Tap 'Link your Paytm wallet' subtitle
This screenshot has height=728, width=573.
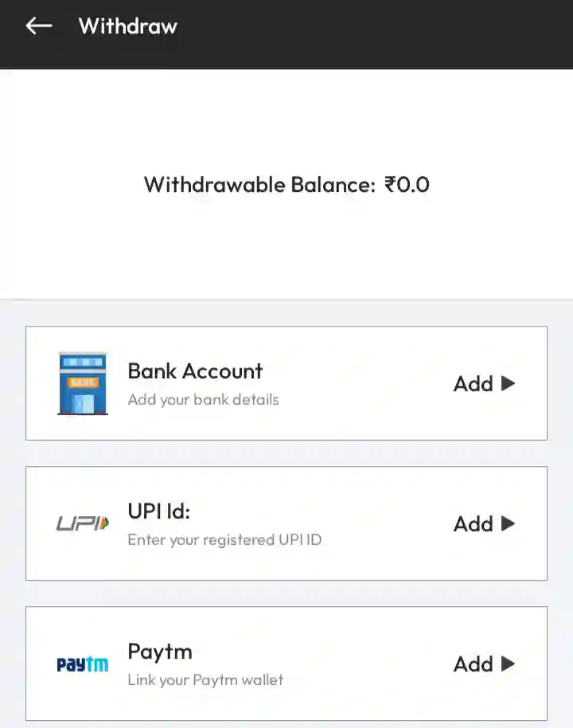[x=205, y=680]
